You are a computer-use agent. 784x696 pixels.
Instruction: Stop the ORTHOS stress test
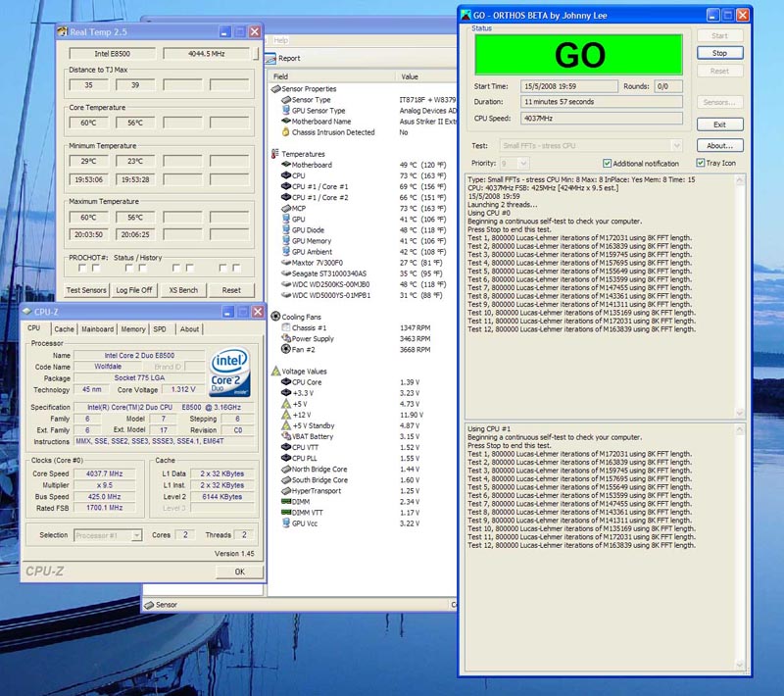[719, 53]
